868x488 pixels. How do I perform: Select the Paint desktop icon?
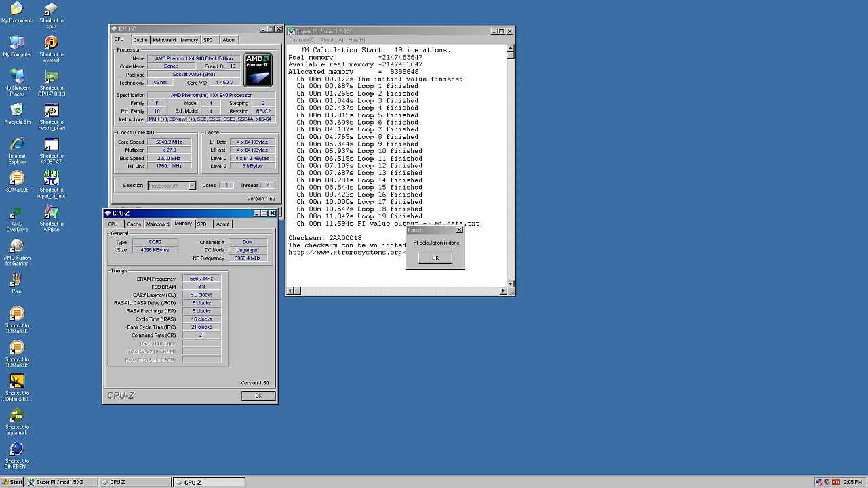pos(17,283)
